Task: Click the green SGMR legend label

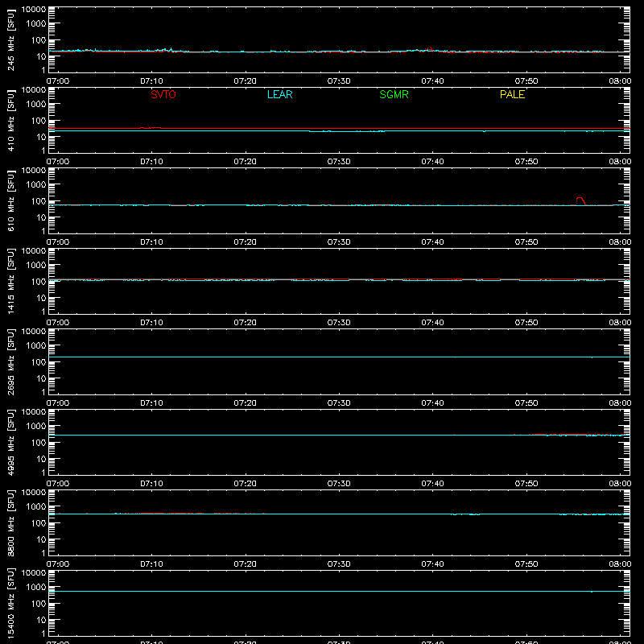Action: point(394,94)
